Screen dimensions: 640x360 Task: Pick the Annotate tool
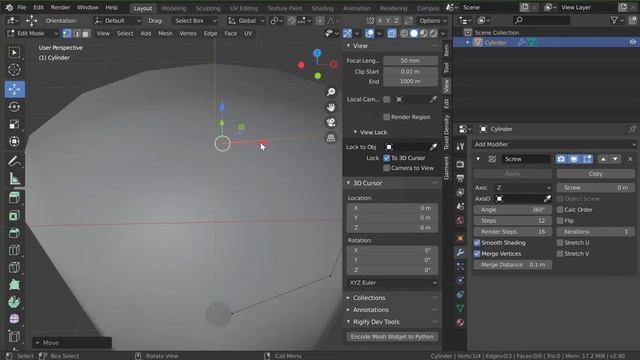click(x=14, y=162)
